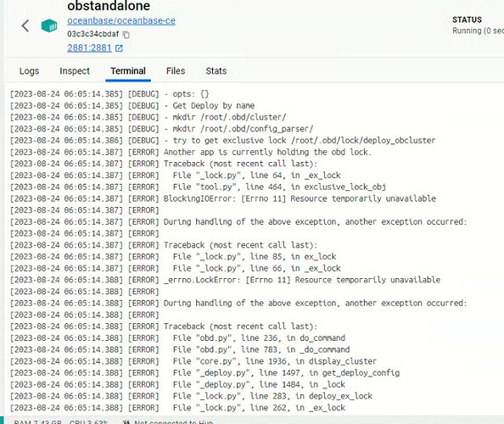Click 'core.py line 1936 display_cluster' line
Viewport: 504px width, 424px height.
pos(193,361)
